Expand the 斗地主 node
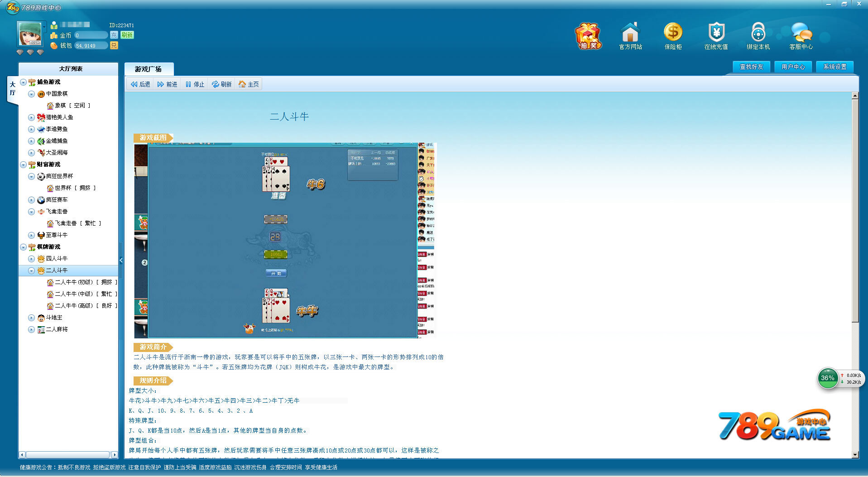Screen dimensions: 868x477 (x=31, y=318)
